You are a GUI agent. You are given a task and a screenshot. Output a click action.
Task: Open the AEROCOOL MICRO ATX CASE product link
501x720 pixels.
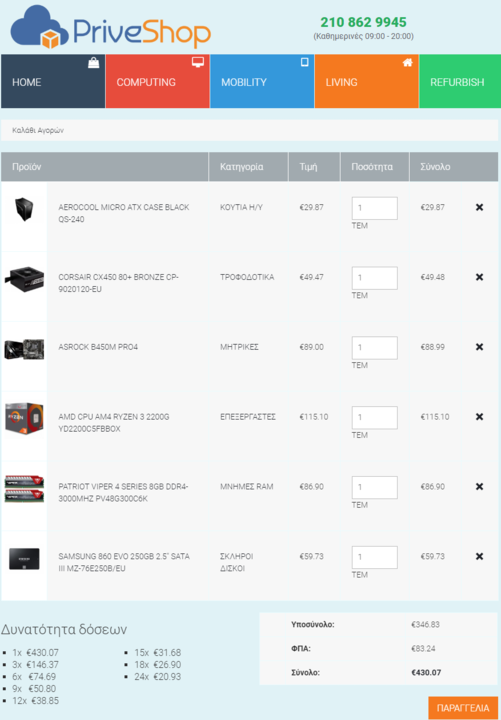(x=124, y=213)
